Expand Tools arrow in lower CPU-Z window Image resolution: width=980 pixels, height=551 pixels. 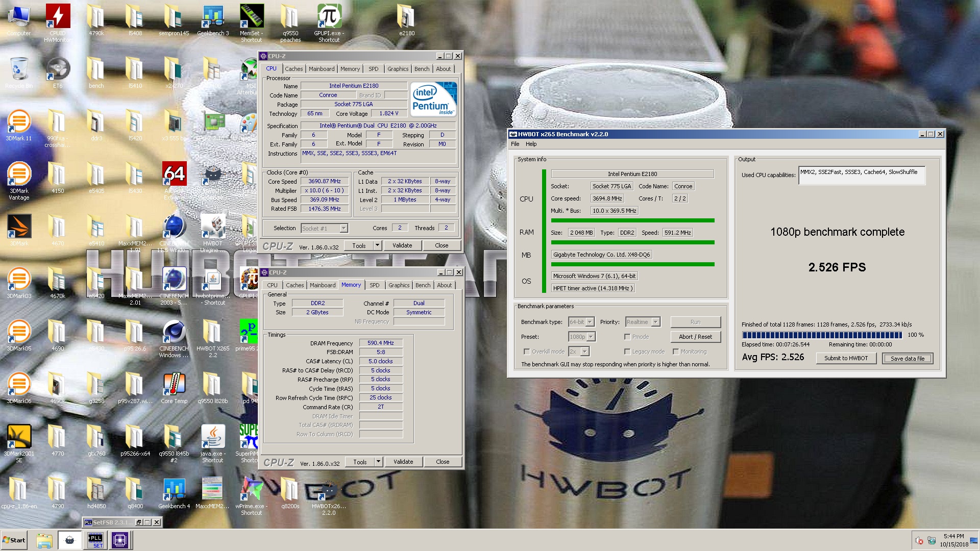pyautogui.click(x=379, y=462)
